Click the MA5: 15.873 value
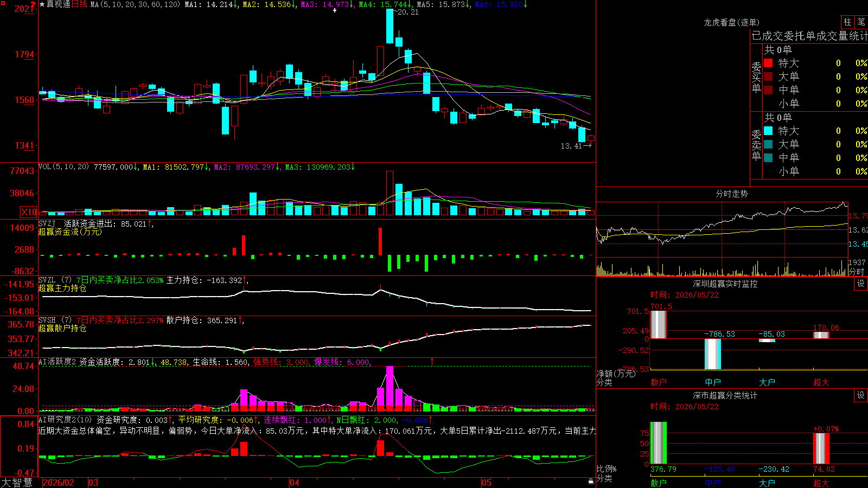 point(443,4)
